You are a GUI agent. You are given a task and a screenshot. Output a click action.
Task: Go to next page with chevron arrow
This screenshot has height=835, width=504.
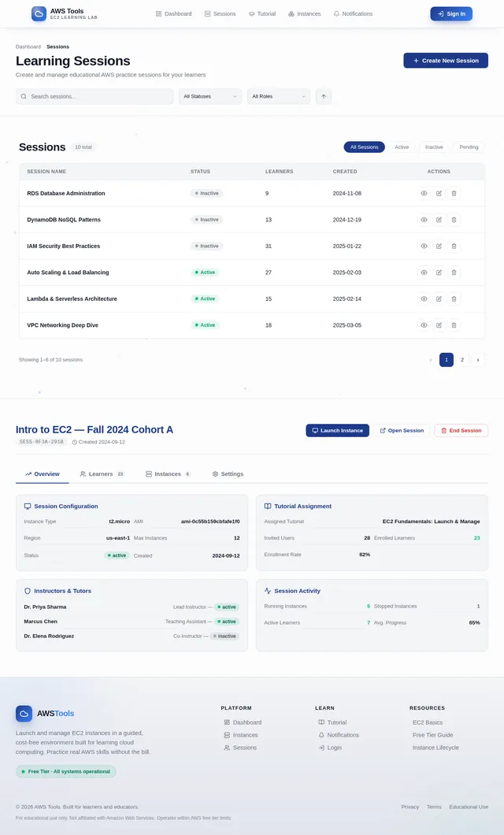point(478,360)
